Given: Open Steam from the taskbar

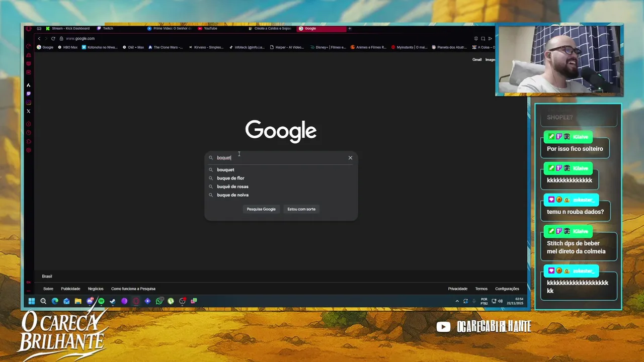Looking at the screenshot, I should click(113, 301).
